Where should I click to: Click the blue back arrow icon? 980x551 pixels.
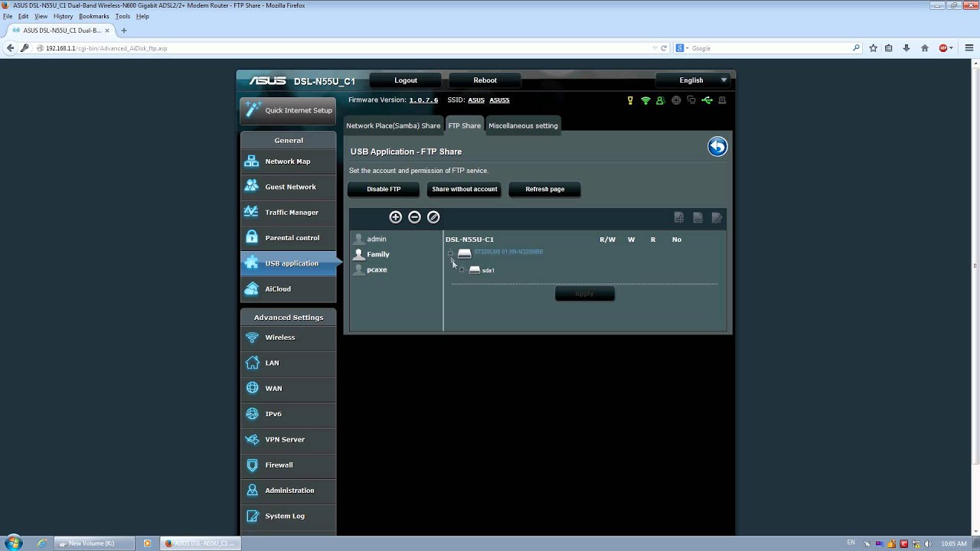pos(717,147)
